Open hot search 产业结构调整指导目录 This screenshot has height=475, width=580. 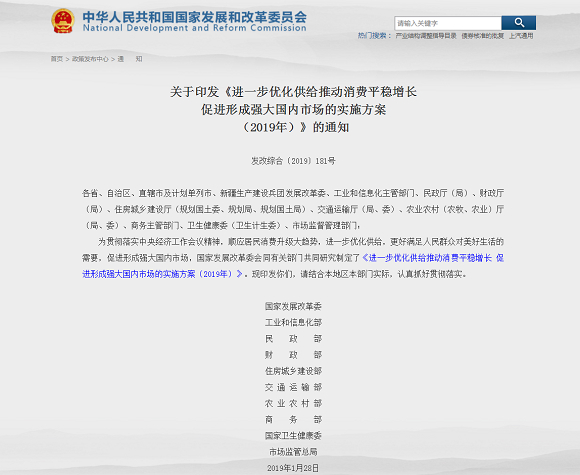[x=426, y=36]
